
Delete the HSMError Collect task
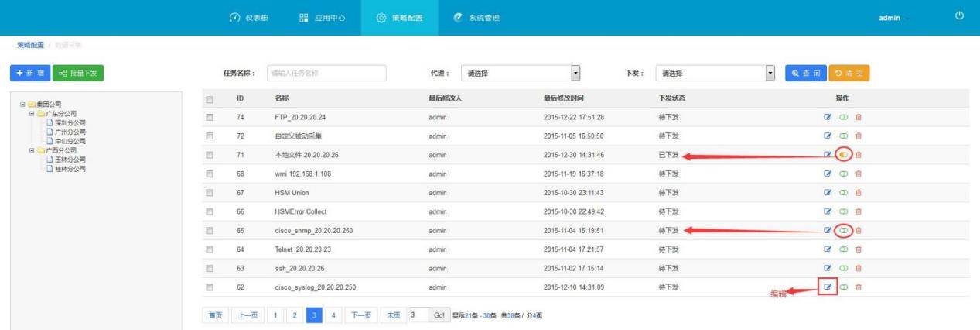pos(858,211)
